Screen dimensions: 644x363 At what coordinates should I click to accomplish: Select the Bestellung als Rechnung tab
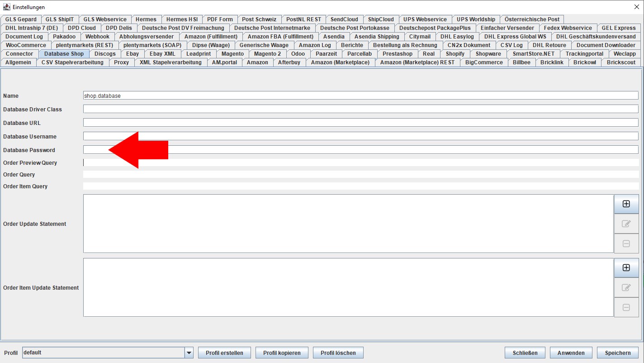[405, 45]
